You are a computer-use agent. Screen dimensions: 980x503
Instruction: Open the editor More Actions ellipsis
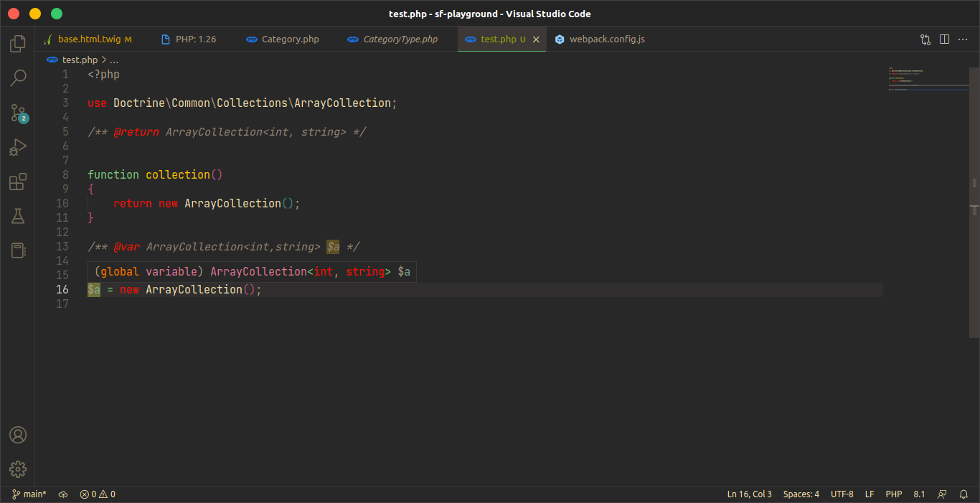coord(963,39)
